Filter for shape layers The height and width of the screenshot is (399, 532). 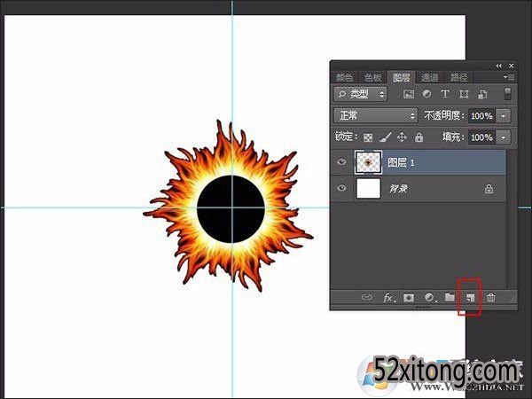(x=464, y=94)
